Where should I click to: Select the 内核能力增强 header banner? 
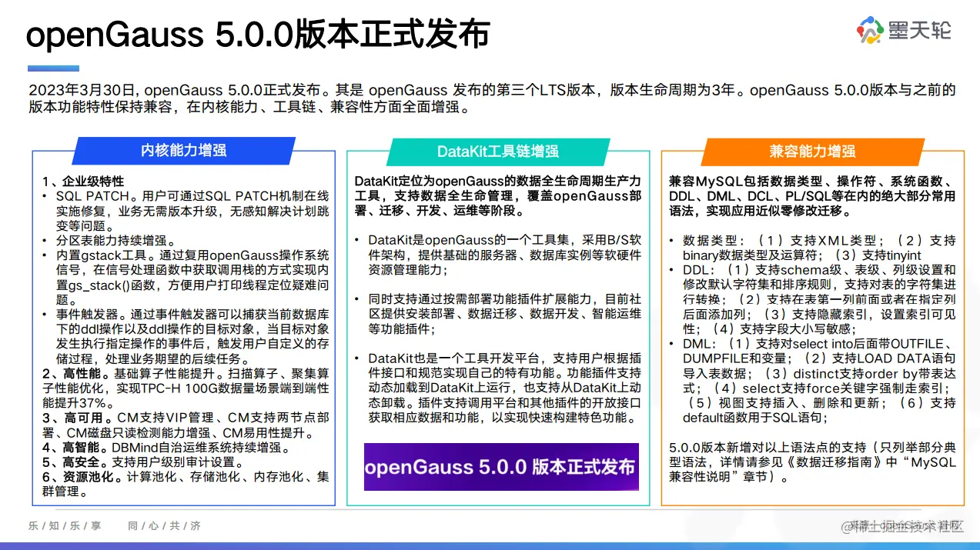pos(183,152)
